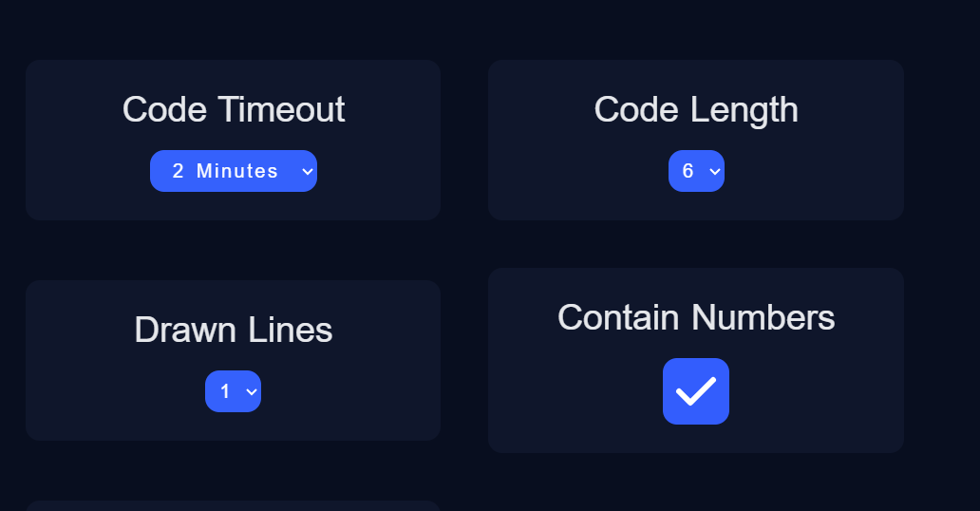
Task: Click the Code Length heading
Action: [696, 110]
